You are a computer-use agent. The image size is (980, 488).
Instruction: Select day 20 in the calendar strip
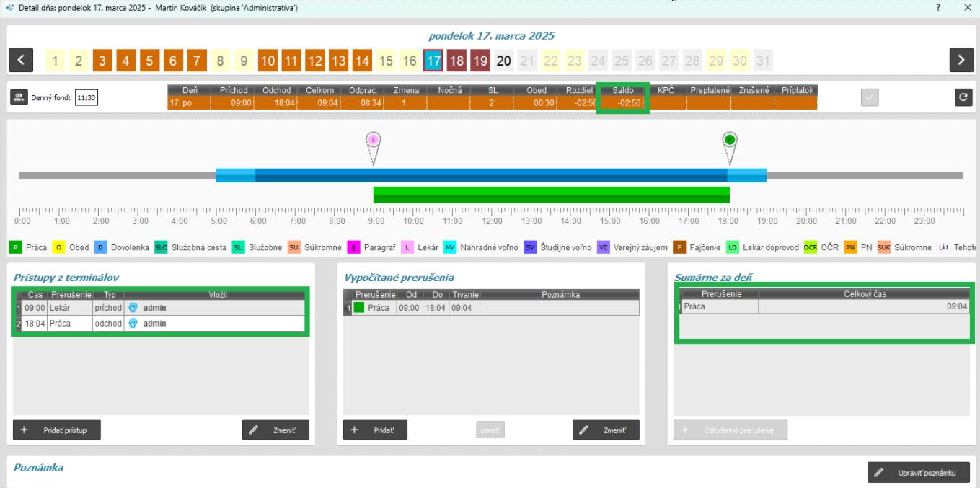click(x=504, y=61)
